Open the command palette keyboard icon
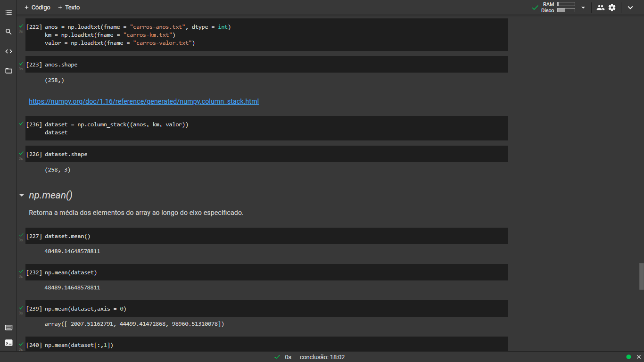This screenshot has width=644, height=362. pyautogui.click(x=8, y=328)
